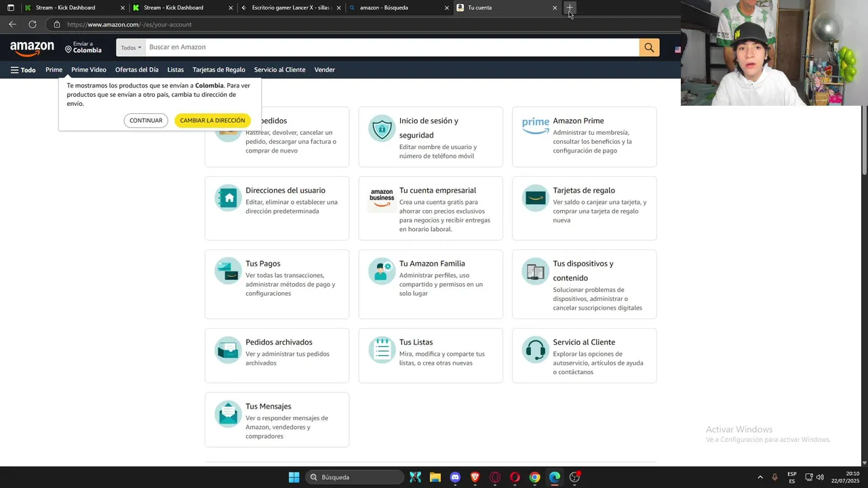The height and width of the screenshot is (488, 868).
Task: Open Tu cuenta empresarial card title
Action: tap(437, 190)
